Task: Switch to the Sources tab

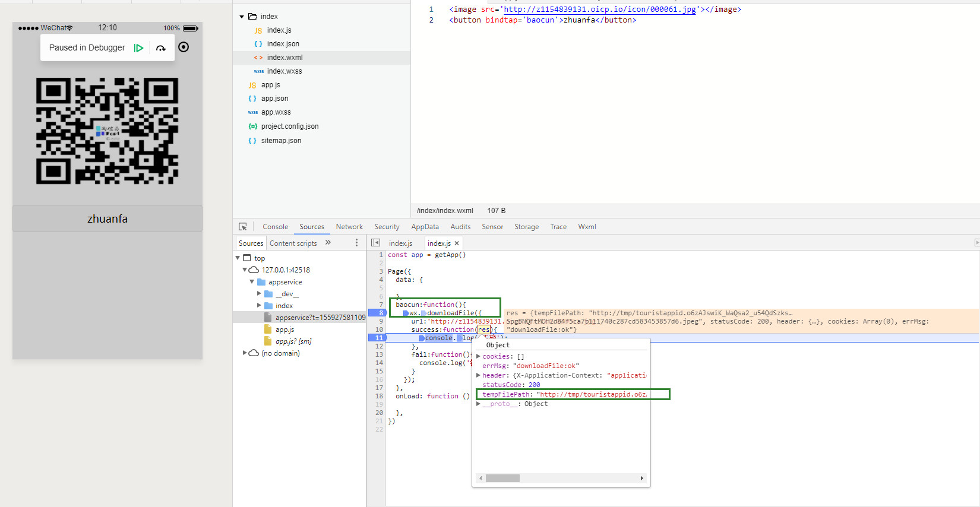Action: click(312, 227)
